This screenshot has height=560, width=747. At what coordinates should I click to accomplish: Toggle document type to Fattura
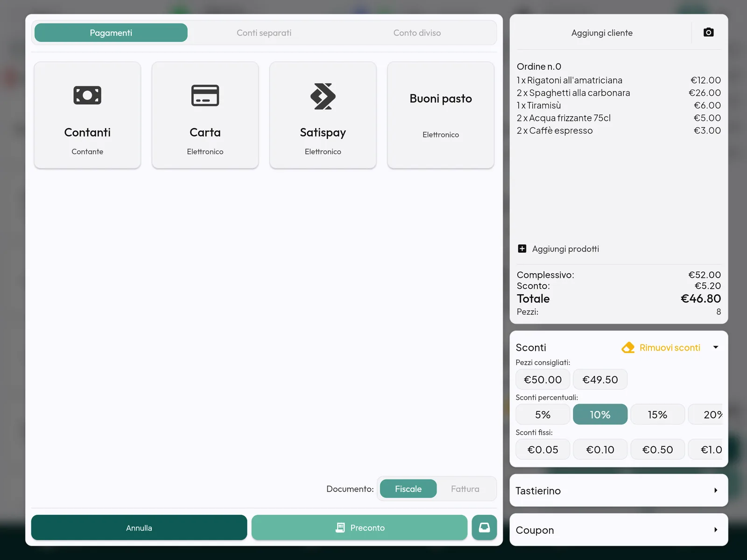pos(465,489)
